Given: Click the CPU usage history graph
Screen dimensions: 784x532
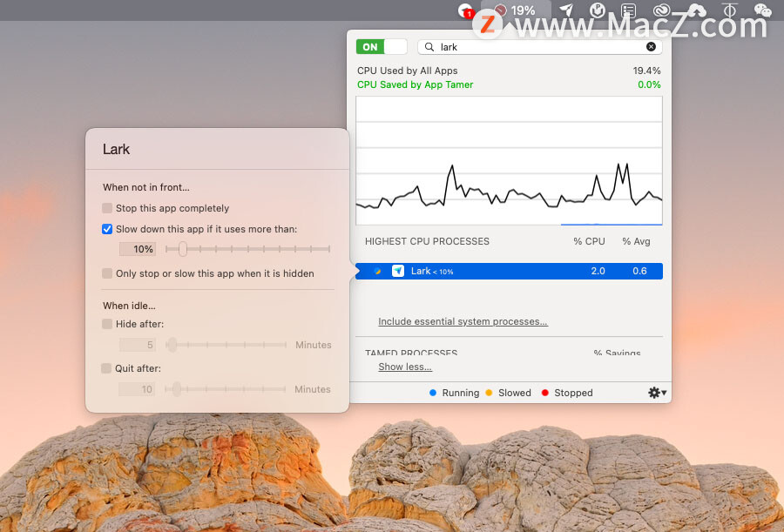Looking at the screenshot, I should 509,160.
